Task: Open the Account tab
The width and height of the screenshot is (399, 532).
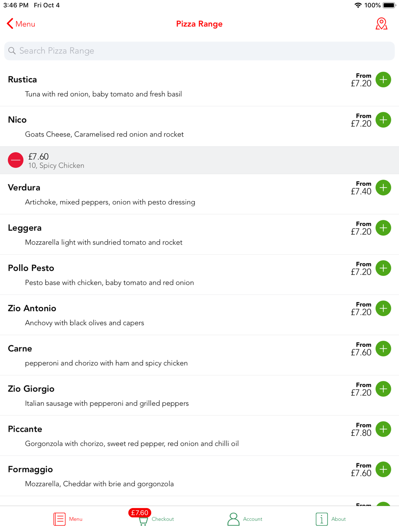Action: coord(245,519)
